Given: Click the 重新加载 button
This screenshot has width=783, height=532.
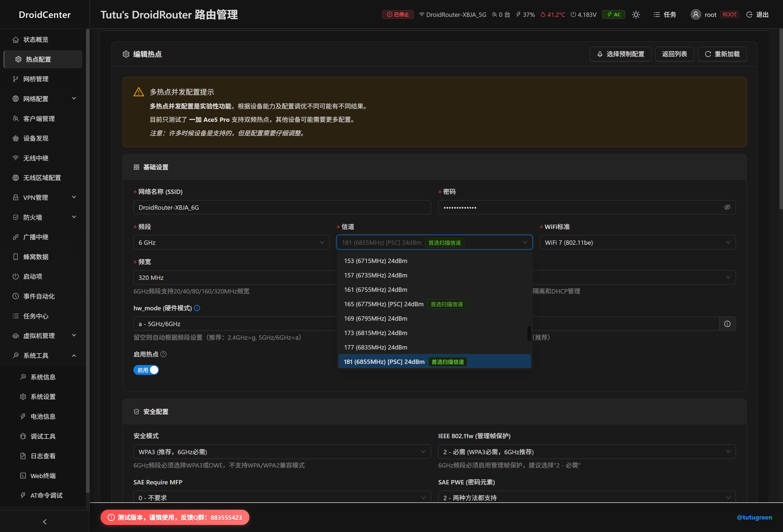Looking at the screenshot, I should pyautogui.click(x=722, y=54).
